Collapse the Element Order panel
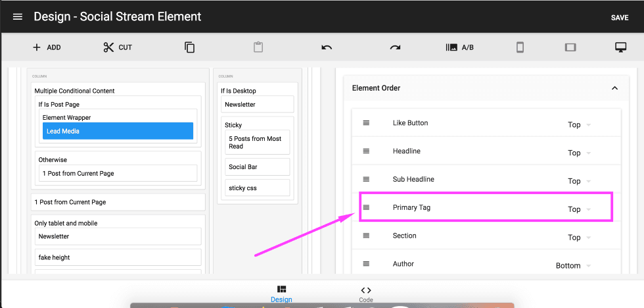Screen dimensions: 644x308 pyautogui.click(x=614, y=88)
